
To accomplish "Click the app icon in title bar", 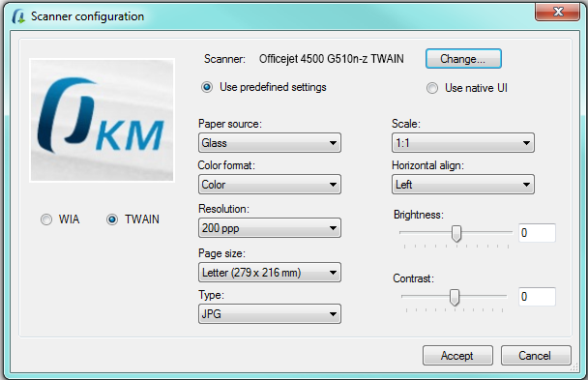I will point(18,16).
